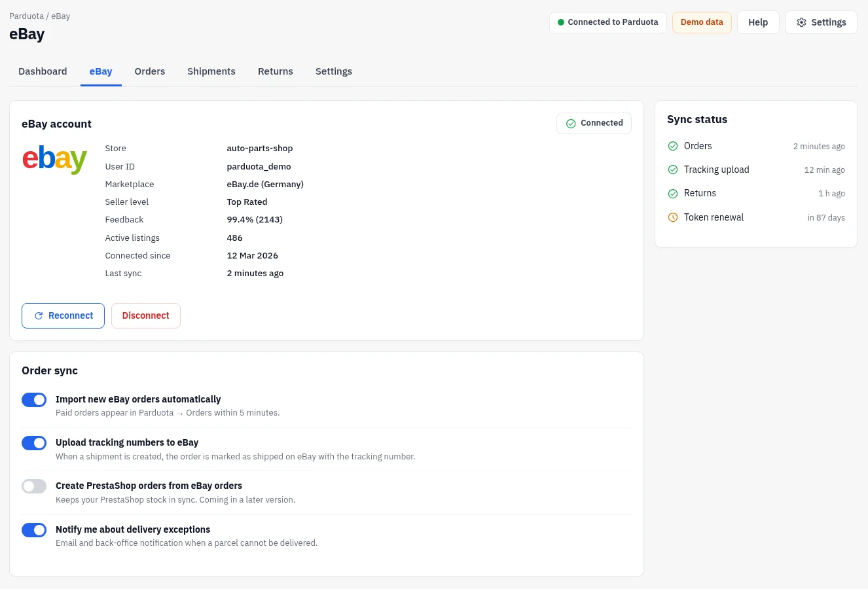
Task: Click the eBay logo image
Action: [x=54, y=159]
